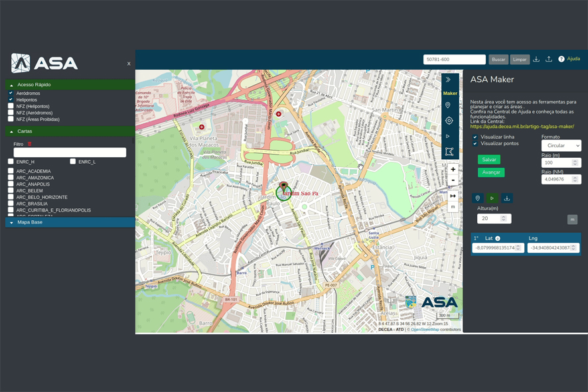Open the Formato dropdown showing Circular
588x392 pixels.
tap(561, 145)
